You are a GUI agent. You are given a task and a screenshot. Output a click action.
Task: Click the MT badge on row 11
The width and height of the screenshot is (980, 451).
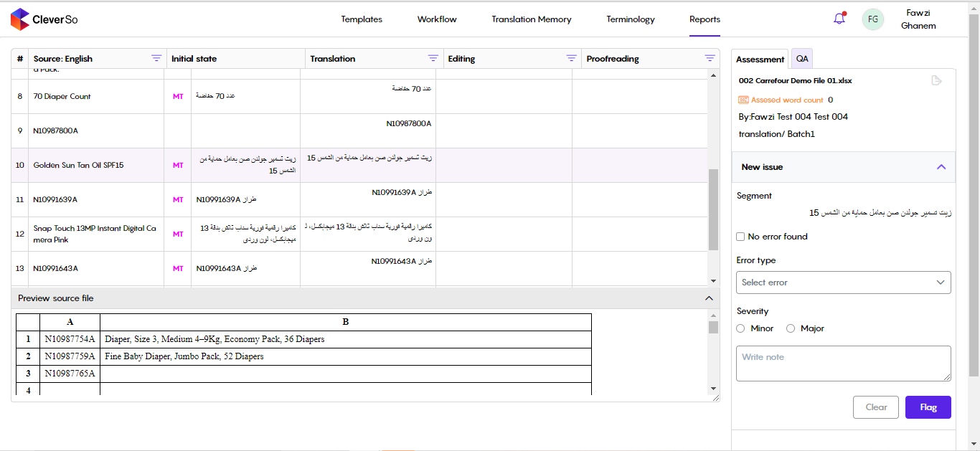[178, 200]
